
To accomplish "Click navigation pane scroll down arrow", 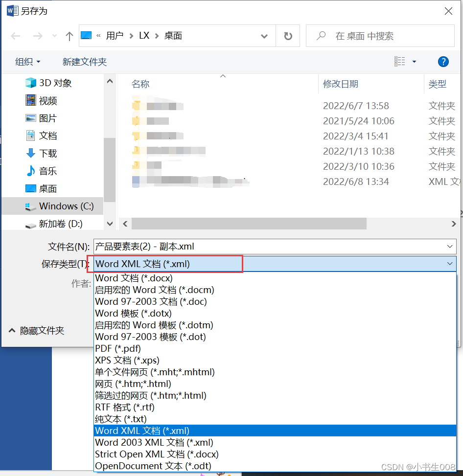I will (110, 224).
